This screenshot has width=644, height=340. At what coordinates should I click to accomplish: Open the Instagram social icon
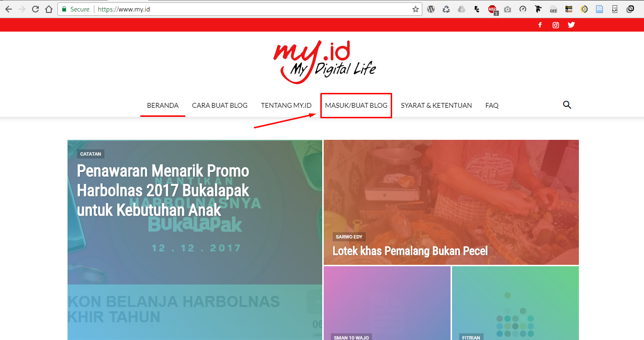click(555, 25)
